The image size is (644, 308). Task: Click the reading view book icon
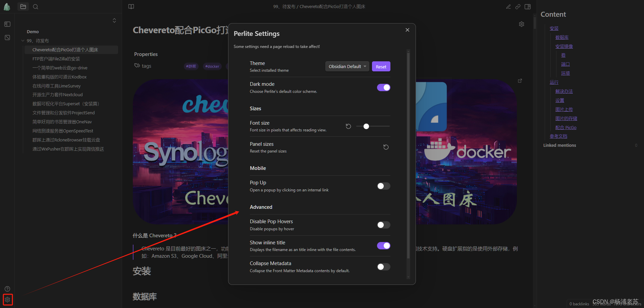pyautogui.click(x=131, y=7)
